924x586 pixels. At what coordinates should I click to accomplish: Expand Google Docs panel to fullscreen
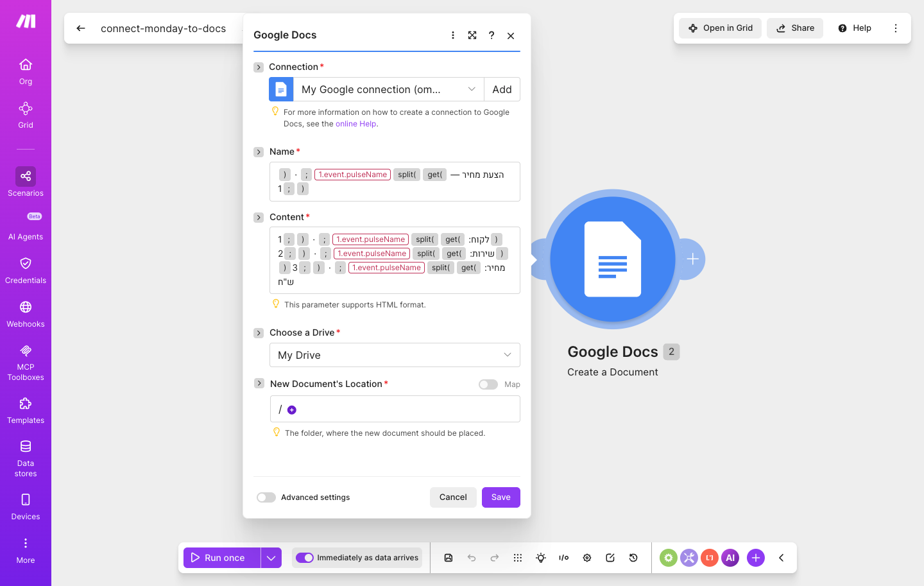[472, 35]
